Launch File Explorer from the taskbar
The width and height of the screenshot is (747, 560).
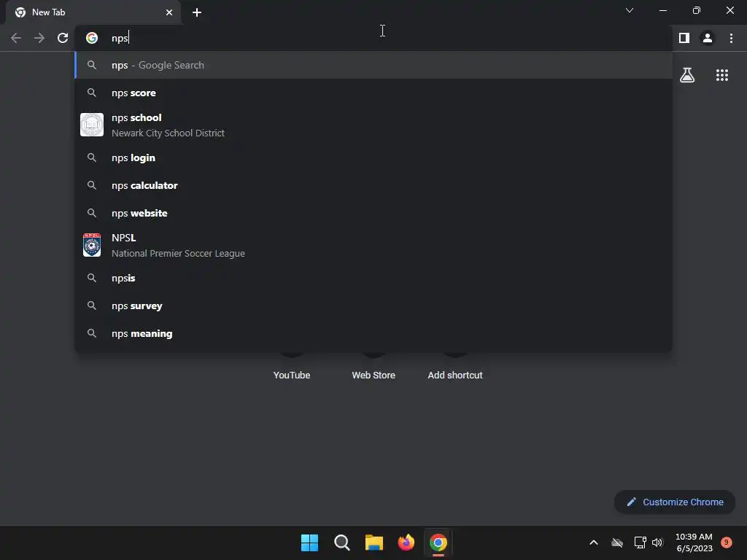374,542
